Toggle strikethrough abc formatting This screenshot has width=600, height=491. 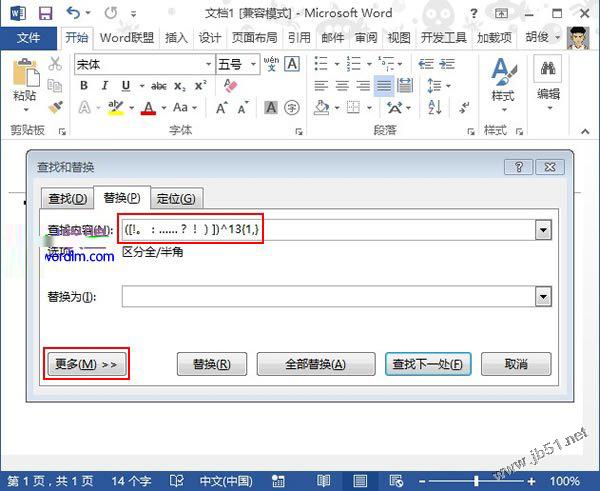pos(158,86)
